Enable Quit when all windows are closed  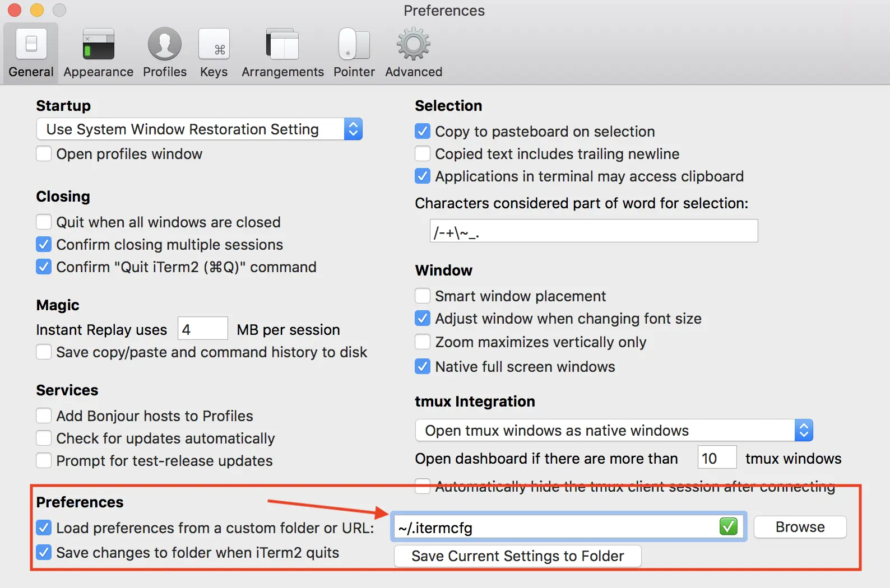pos(44,222)
